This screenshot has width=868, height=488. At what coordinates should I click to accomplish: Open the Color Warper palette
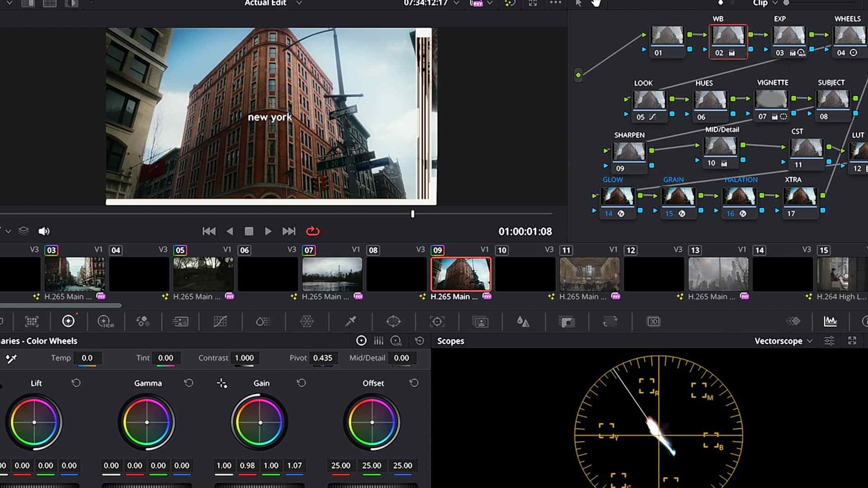[x=307, y=322]
